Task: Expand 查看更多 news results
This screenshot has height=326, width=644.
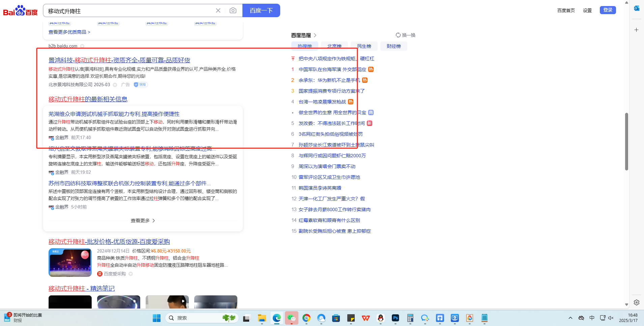Action: (x=143, y=221)
